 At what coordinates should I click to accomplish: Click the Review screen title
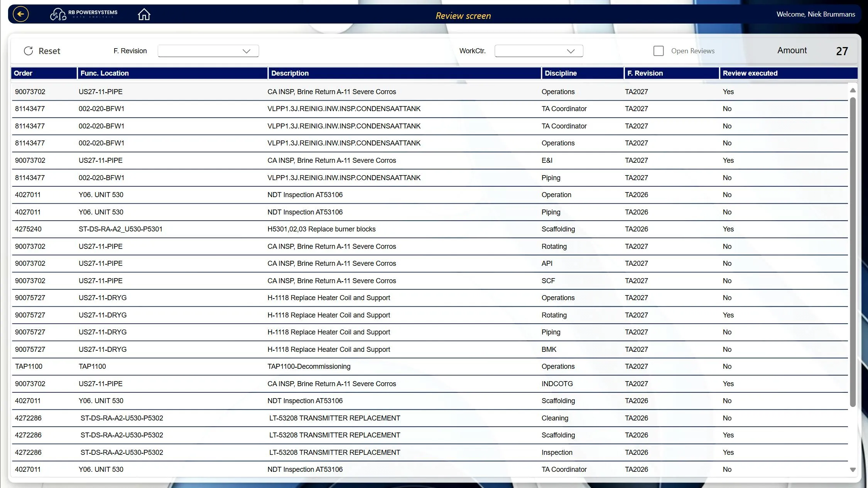click(463, 16)
